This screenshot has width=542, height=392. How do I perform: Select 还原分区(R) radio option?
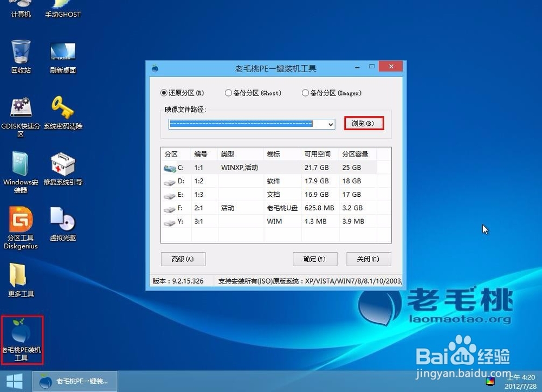pyautogui.click(x=182, y=93)
